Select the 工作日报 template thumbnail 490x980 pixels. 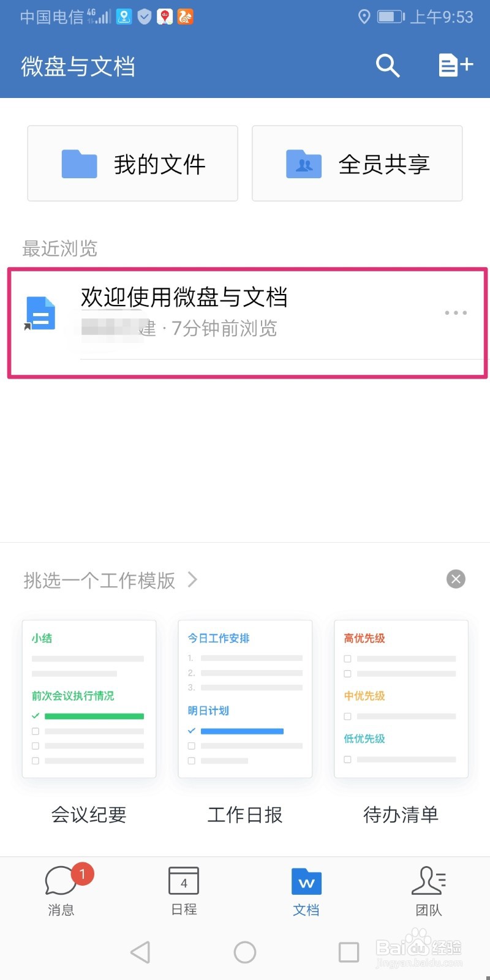click(x=245, y=699)
